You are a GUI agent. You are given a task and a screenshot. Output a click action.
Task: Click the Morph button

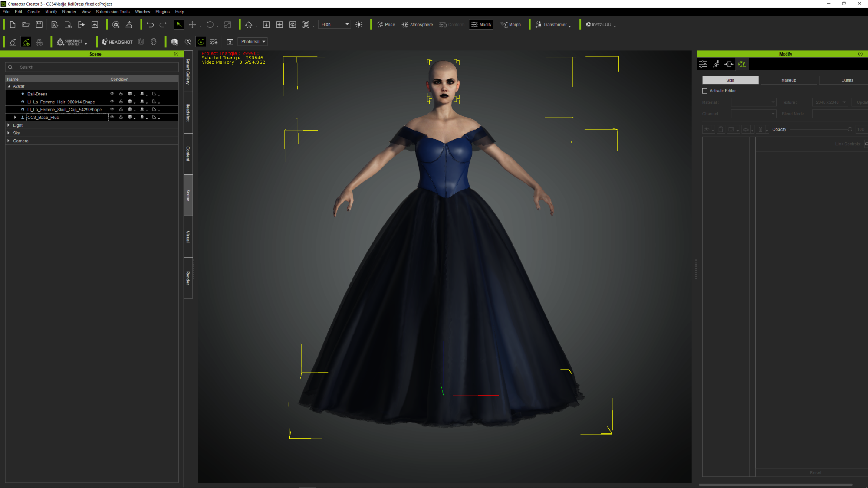[511, 25]
